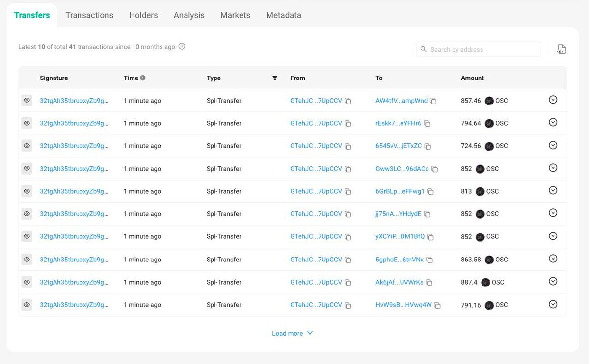Switch to the Transactions tab
The height and width of the screenshot is (364, 589).
coord(89,15)
